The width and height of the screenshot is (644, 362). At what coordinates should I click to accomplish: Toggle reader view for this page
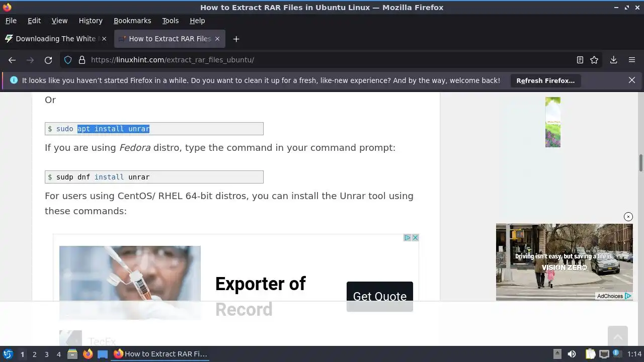pyautogui.click(x=580, y=60)
